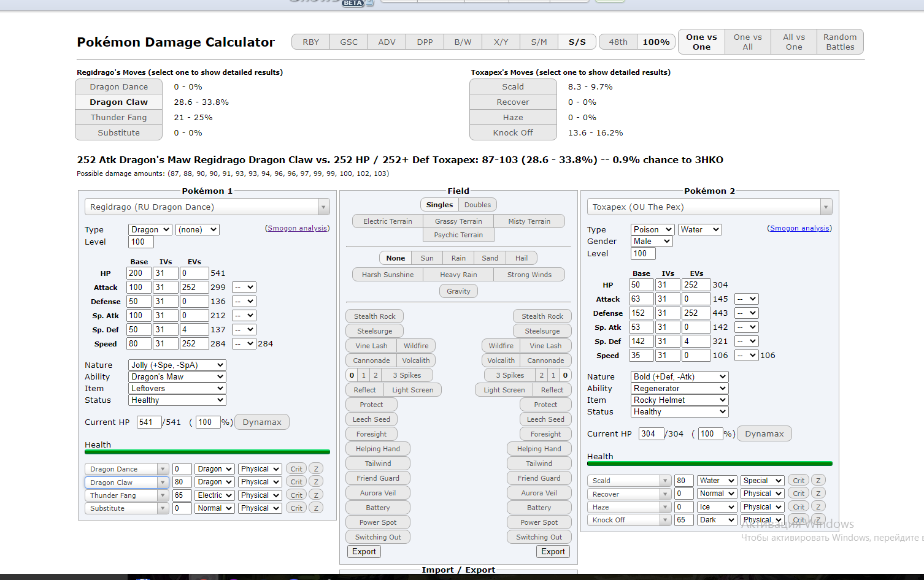Open Regidrago's Speed boost dropdown
This screenshot has width=924, height=580.
point(244,343)
